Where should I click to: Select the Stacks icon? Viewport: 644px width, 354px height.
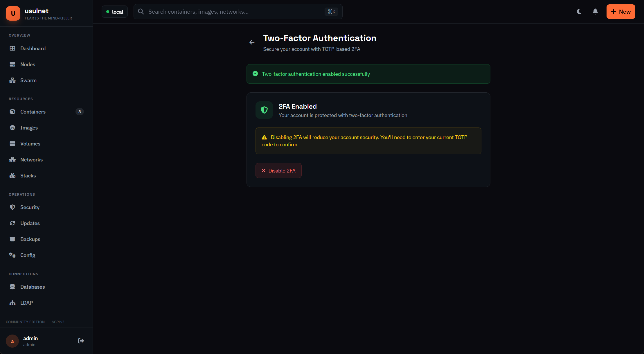12,175
